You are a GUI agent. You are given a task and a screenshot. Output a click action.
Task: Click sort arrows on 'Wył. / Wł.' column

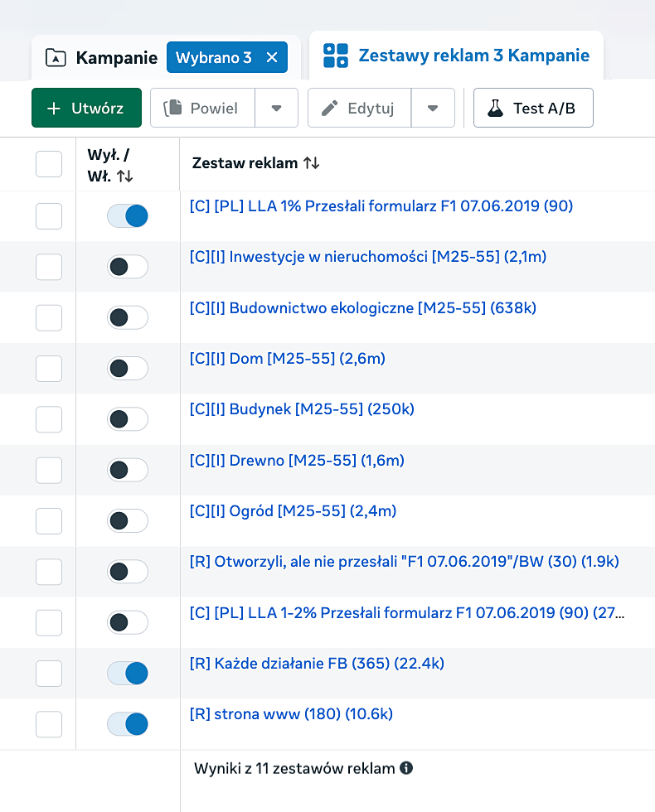tap(124, 176)
